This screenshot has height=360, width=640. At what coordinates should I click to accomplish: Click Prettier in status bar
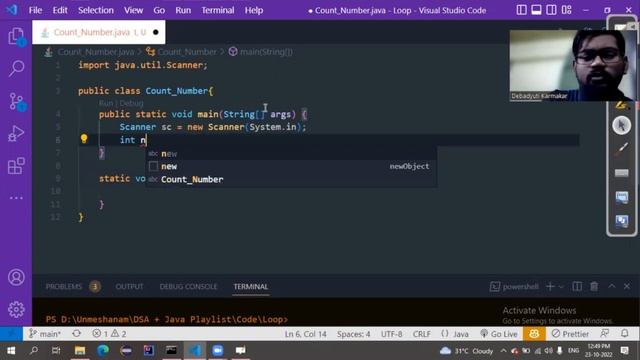(570, 334)
